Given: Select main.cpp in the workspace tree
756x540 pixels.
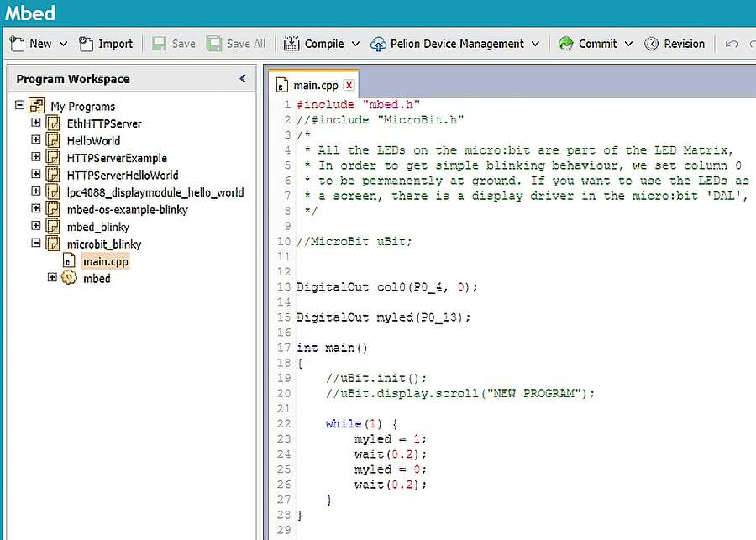Looking at the screenshot, I should [105, 261].
